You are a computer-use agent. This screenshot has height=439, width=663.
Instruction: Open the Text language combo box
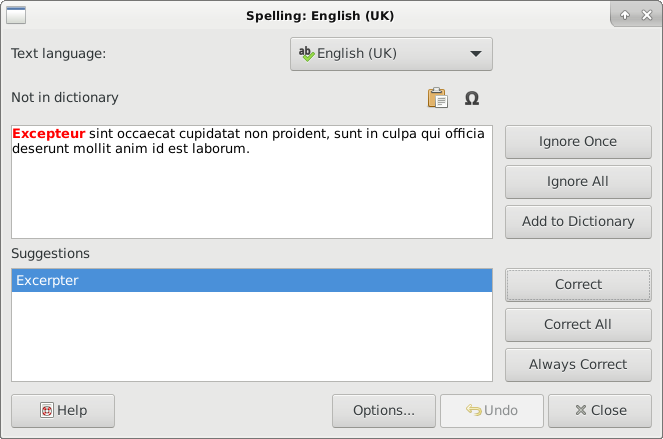pyautogui.click(x=391, y=54)
